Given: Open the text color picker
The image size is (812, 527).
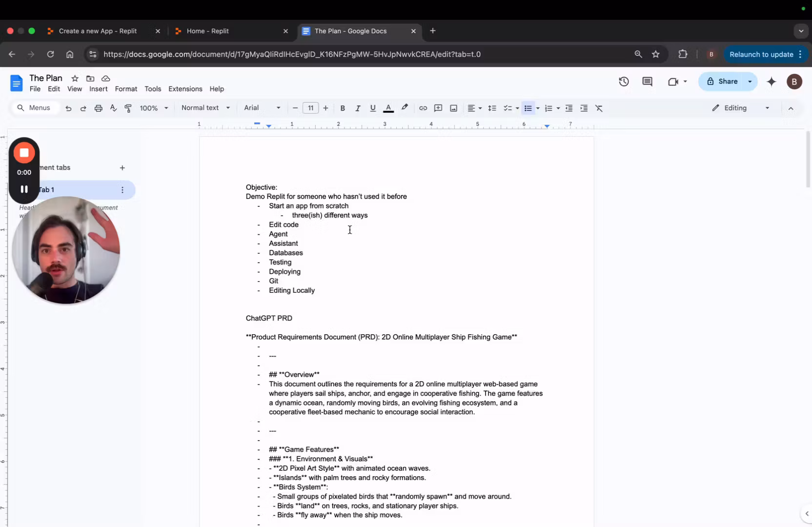Looking at the screenshot, I should [x=388, y=108].
